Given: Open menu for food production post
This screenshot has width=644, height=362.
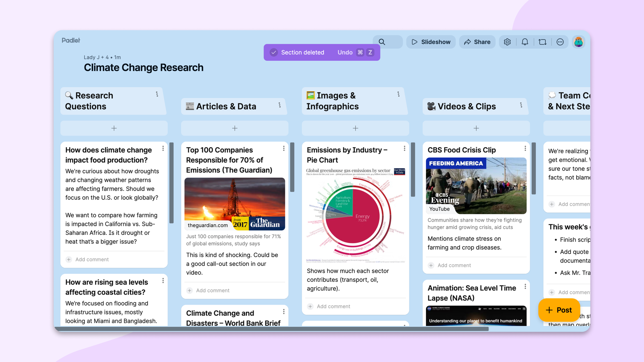Looking at the screenshot, I should coord(163,148).
